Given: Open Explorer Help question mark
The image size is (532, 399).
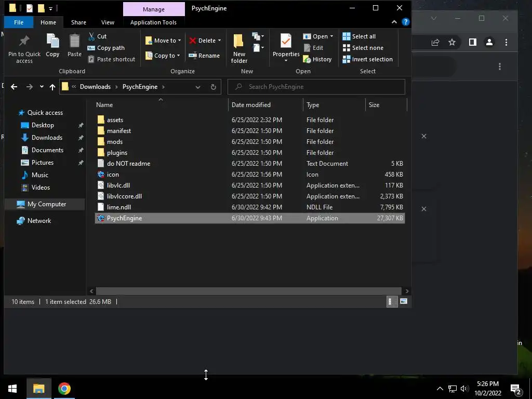Looking at the screenshot, I should tap(405, 22).
